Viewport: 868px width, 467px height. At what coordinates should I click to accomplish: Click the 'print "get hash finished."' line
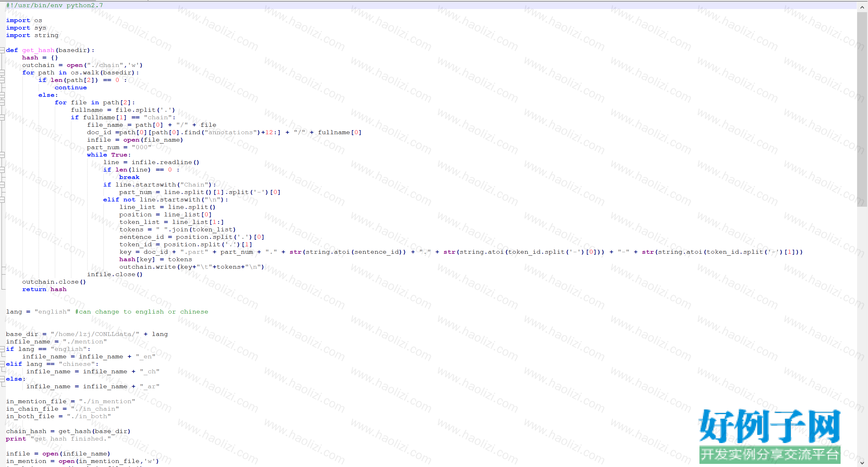pyautogui.click(x=59, y=439)
